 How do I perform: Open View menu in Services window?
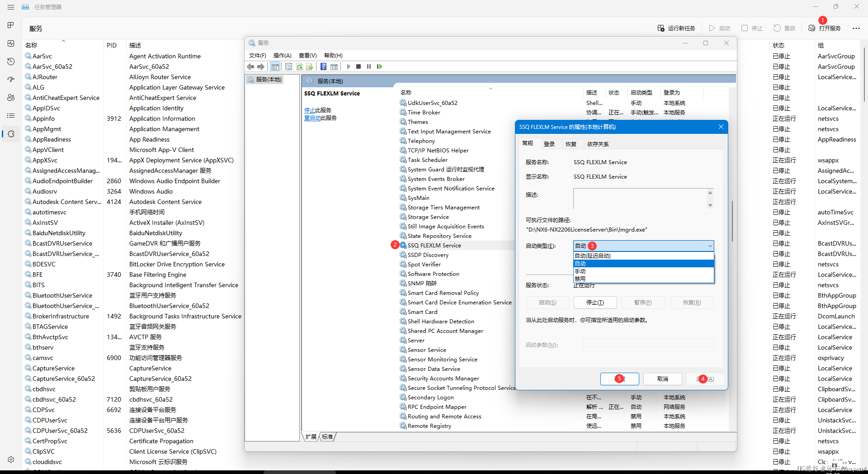point(308,55)
